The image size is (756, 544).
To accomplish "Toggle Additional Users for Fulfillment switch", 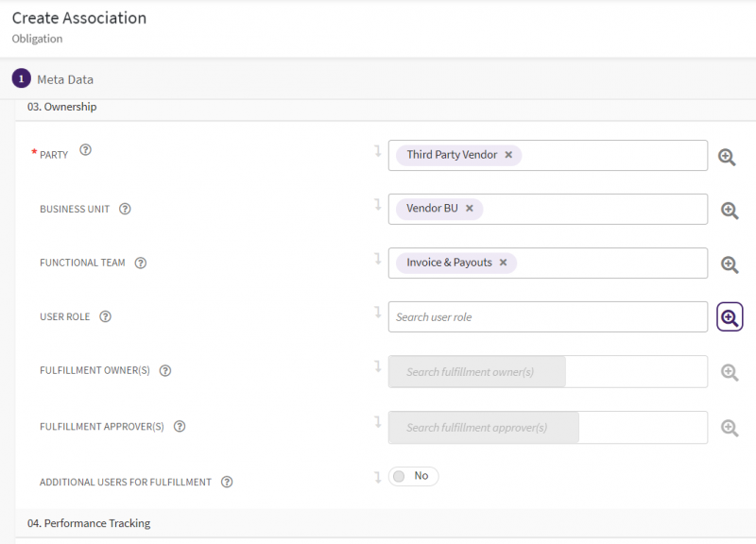I will (x=413, y=477).
